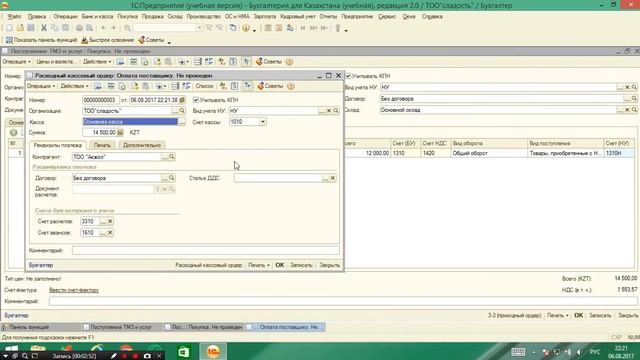Click the on-screen keyboard tray icon

[x=518, y=352]
